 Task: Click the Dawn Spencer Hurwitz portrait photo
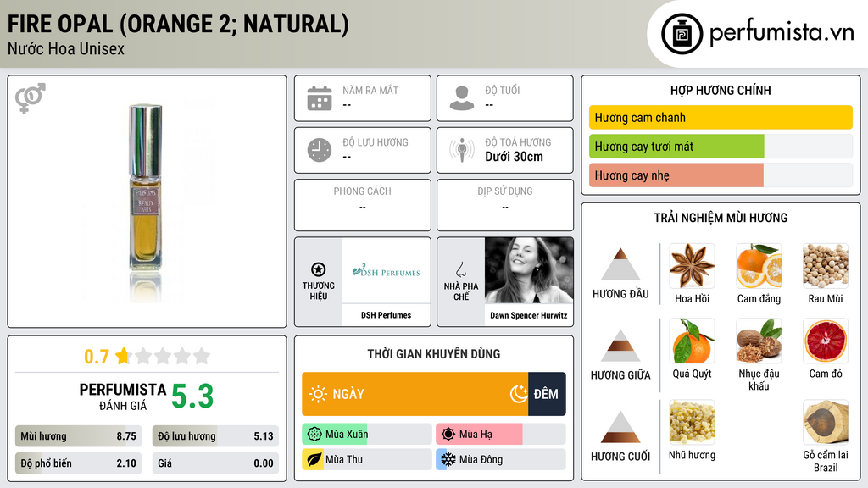[529, 270]
